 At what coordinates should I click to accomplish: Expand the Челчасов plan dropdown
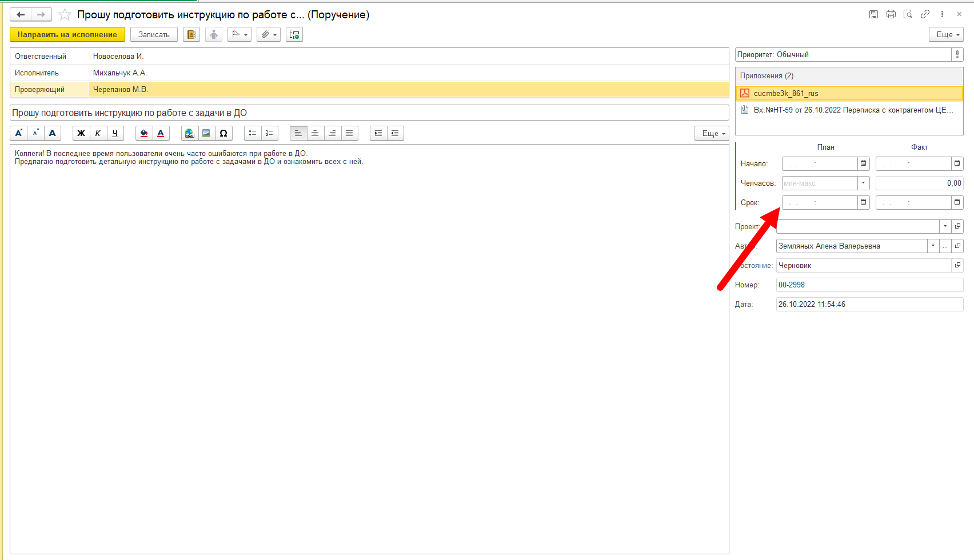pos(864,183)
